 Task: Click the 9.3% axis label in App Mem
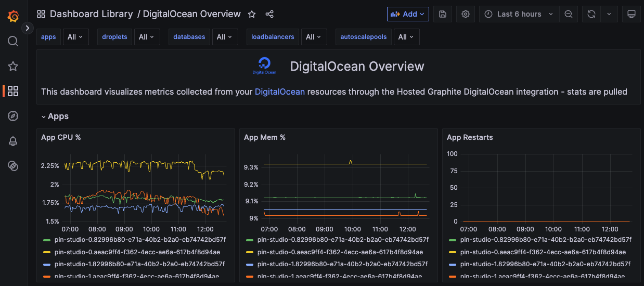point(251,167)
